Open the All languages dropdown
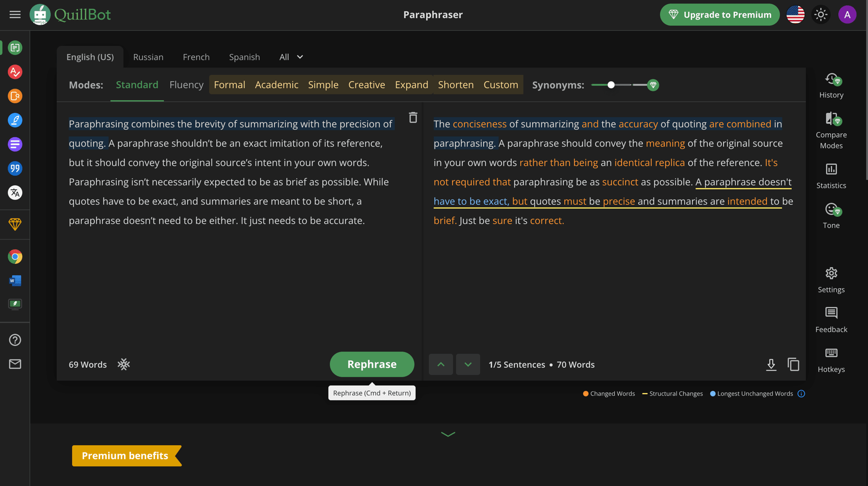Image resolution: width=868 pixels, height=486 pixels. coord(291,57)
